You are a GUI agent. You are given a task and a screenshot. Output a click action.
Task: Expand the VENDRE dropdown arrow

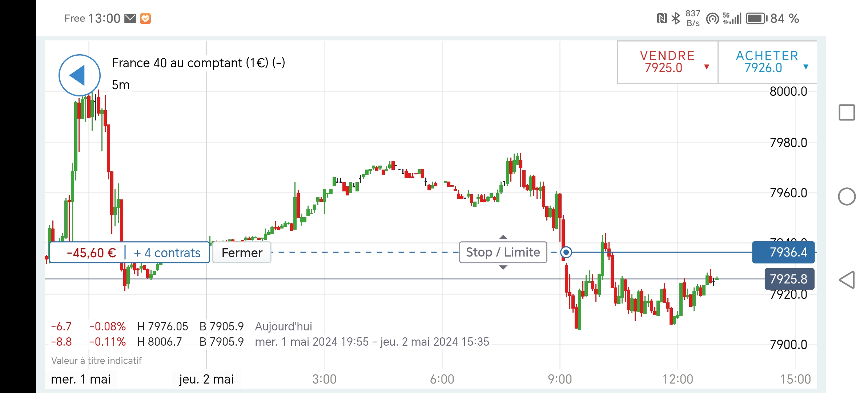[707, 67]
